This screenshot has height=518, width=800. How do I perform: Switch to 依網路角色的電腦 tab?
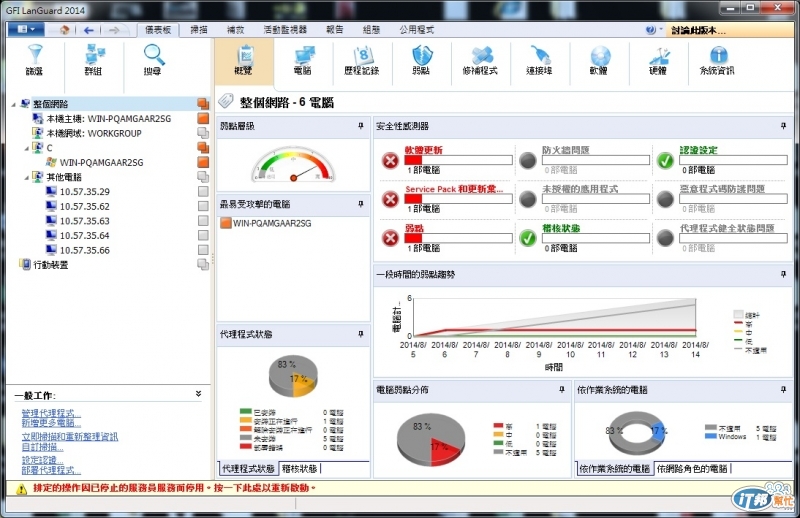click(x=692, y=468)
